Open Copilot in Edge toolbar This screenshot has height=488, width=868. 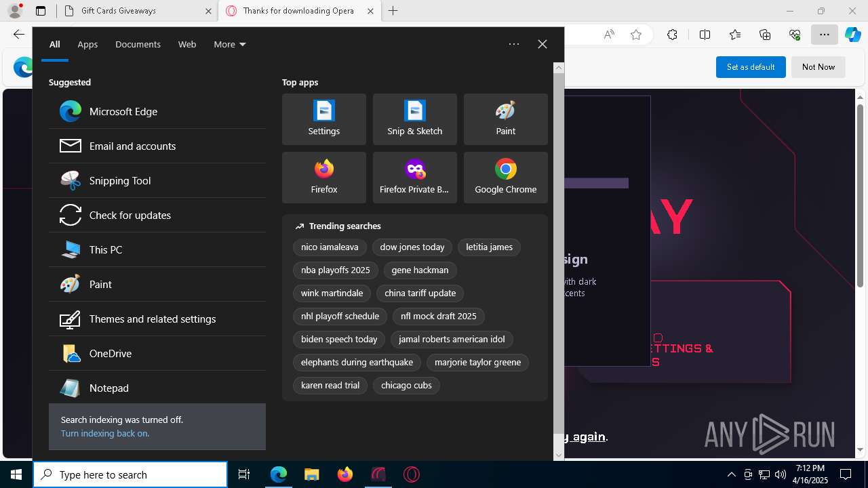(x=852, y=35)
